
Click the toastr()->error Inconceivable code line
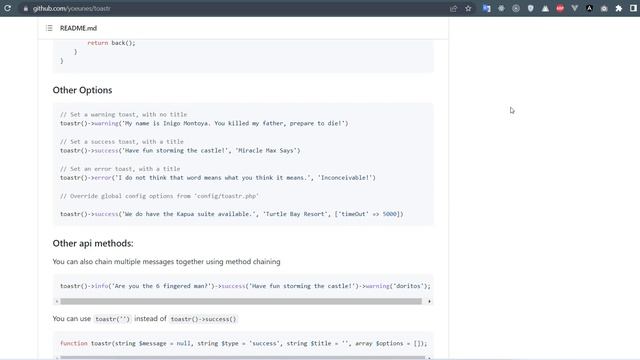218,178
